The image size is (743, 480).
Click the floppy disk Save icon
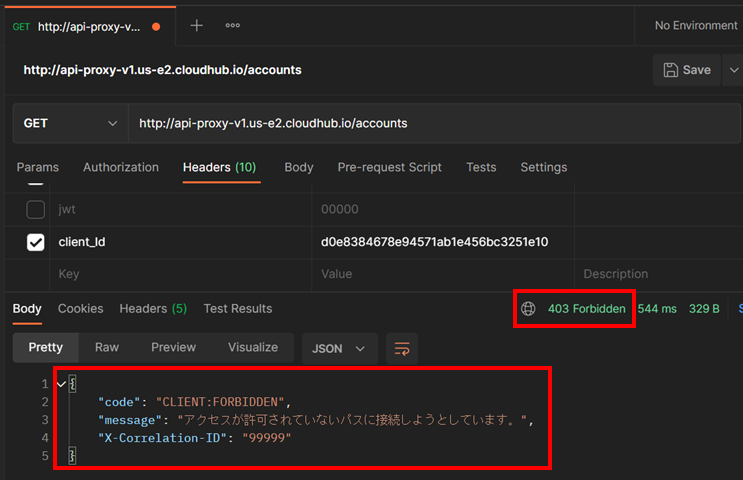click(669, 70)
